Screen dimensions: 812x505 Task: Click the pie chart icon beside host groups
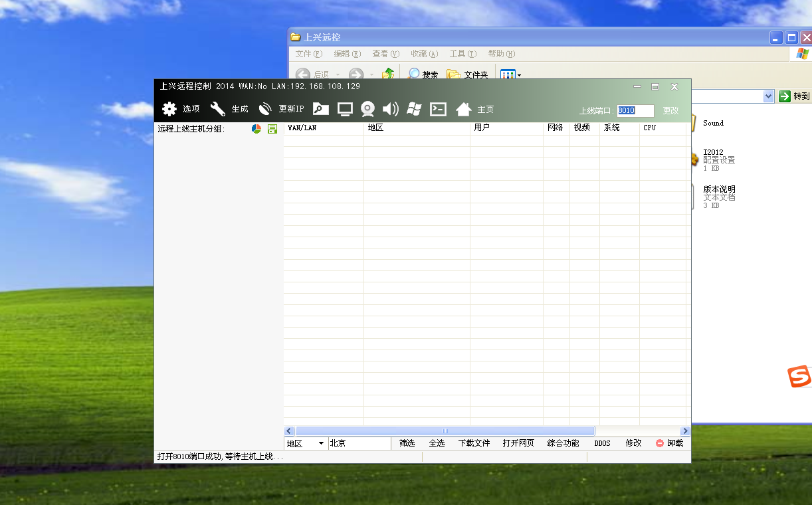[x=256, y=129]
